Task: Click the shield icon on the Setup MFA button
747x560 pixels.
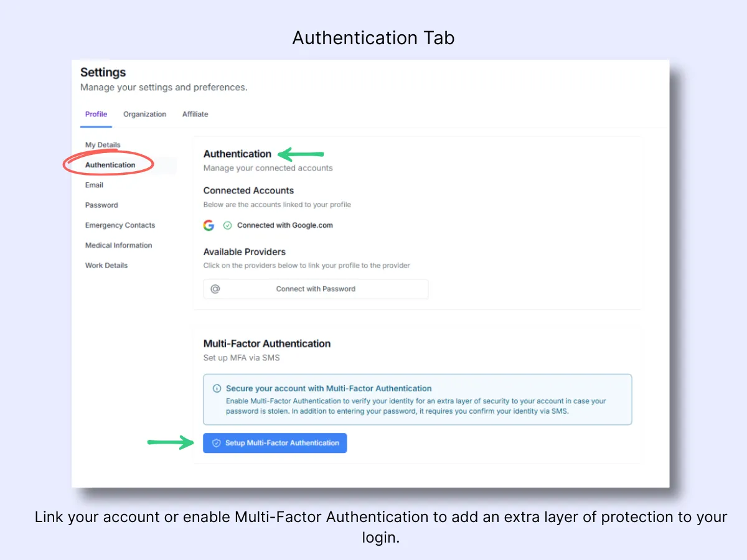Action: (215, 443)
